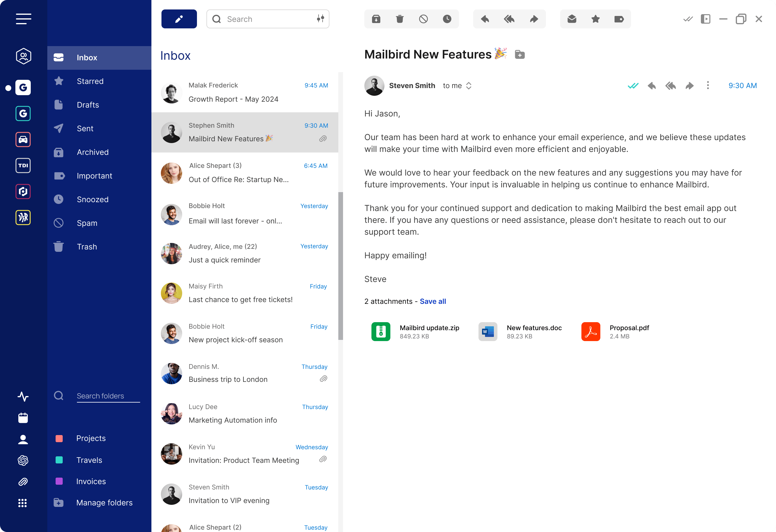Open Mailbird update.zip attachment
Screen dimensions: 776x532
tap(416, 332)
